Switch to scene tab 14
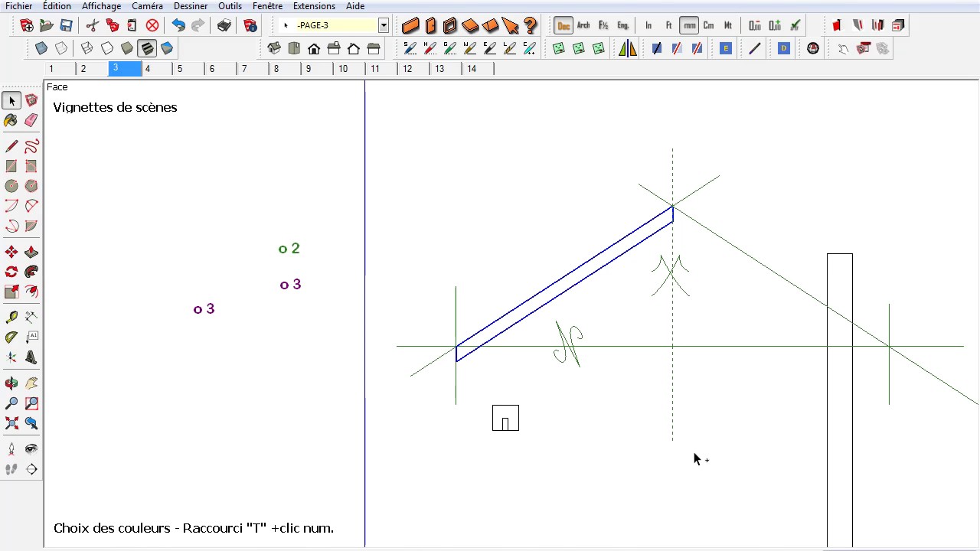This screenshot has width=980, height=551. (x=479, y=68)
